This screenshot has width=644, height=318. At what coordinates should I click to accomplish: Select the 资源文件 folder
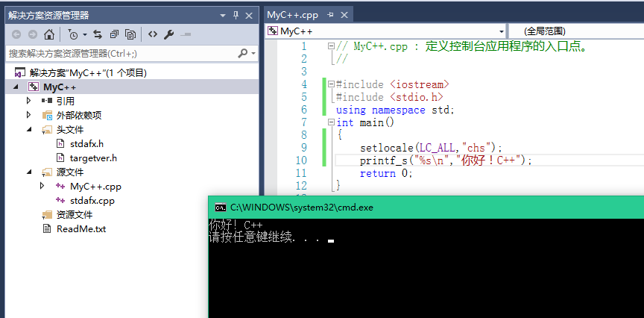click(x=75, y=215)
